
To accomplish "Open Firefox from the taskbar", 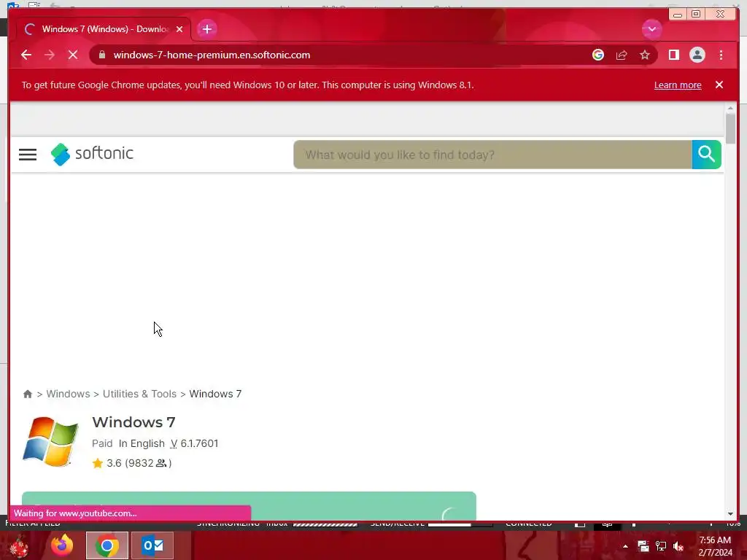I will click(x=62, y=545).
